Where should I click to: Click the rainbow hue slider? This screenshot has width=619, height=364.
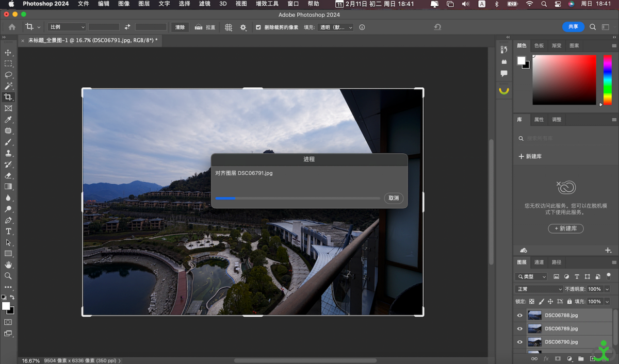[607, 80]
